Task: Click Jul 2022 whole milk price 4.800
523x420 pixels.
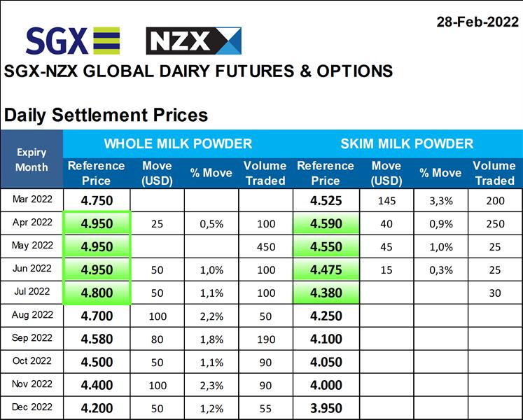Action: click(97, 293)
